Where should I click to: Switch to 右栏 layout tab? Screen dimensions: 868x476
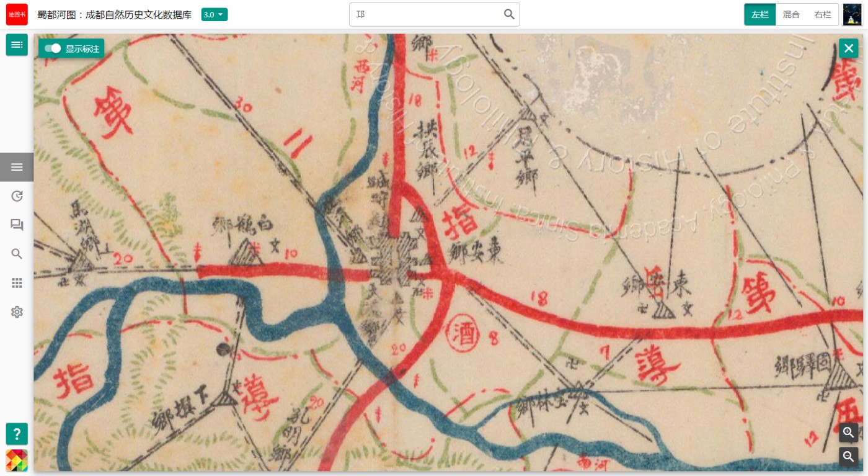[823, 14]
